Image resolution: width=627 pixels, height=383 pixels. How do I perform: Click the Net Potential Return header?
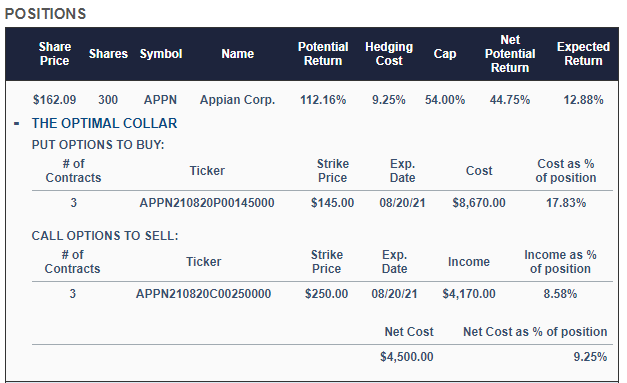[510, 54]
